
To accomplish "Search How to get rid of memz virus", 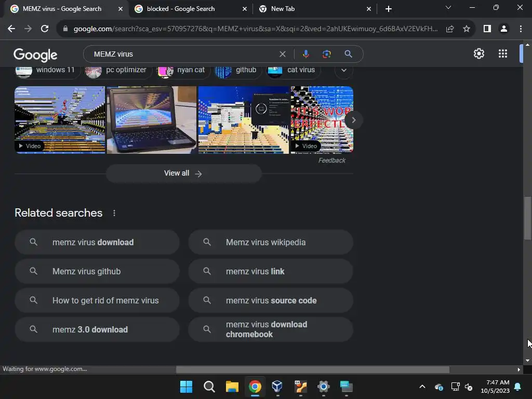I will 97,300.
